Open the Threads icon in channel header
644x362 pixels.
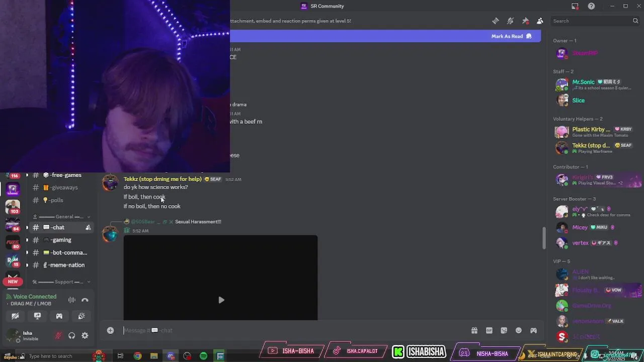[496, 21]
